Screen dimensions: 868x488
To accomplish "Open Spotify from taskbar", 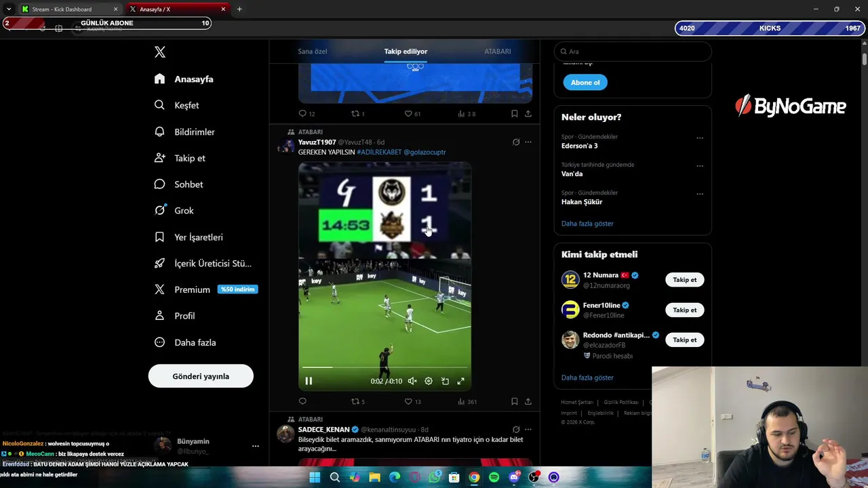I will click(x=494, y=477).
